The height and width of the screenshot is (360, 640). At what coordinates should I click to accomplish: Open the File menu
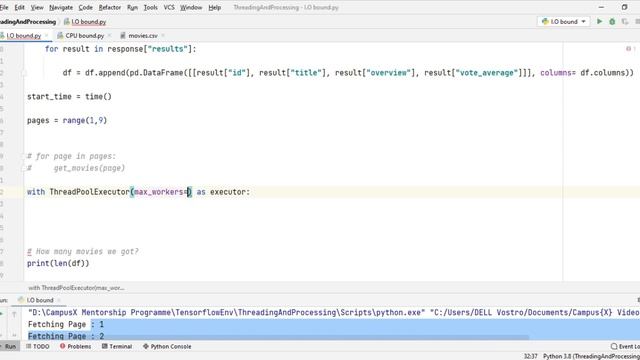coord(4,7)
